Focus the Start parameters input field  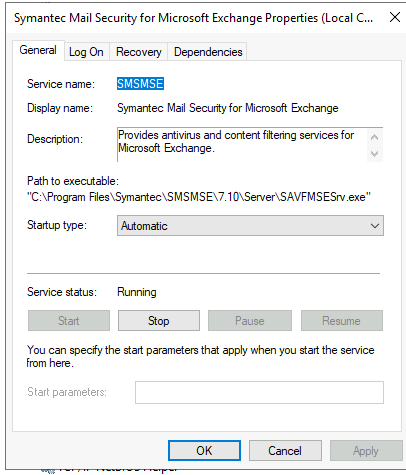coord(259,392)
